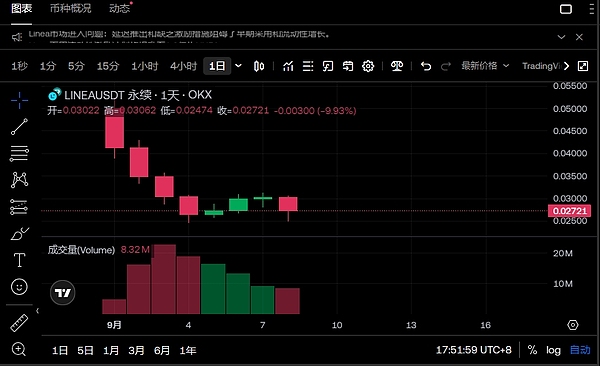Expand the announcement banner chevron
Screen dimensions: 600x366
(x=561, y=37)
